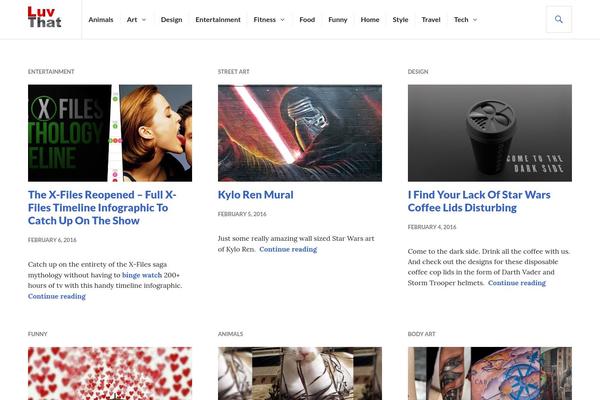Image resolution: width=600 pixels, height=400 pixels.
Task: Click the Kylo Ren mural image
Action: [x=300, y=133]
